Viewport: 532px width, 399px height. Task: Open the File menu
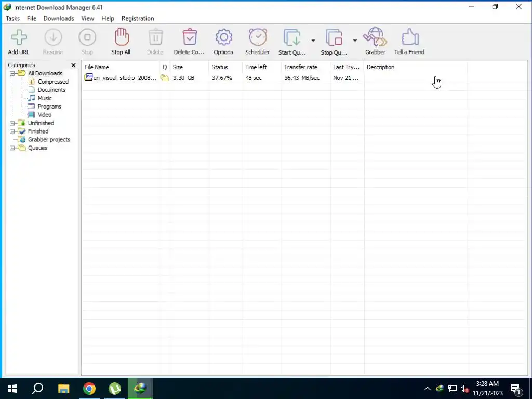(32, 18)
